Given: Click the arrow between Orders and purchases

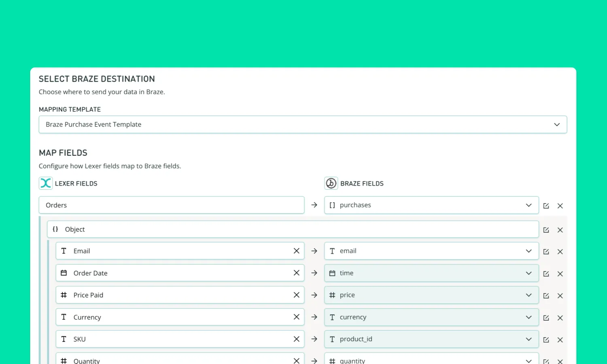Looking at the screenshot, I should tap(314, 205).
